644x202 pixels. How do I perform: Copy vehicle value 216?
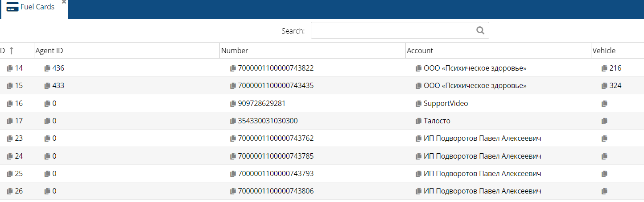[x=604, y=68]
